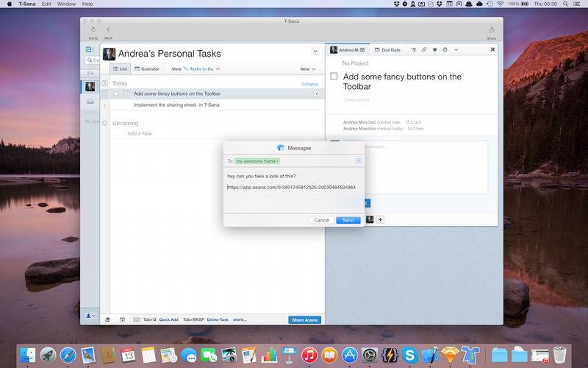The height and width of the screenshot is (368, 588).
Task: Click the more... shortcuts link
Action: tap(240, 319)
